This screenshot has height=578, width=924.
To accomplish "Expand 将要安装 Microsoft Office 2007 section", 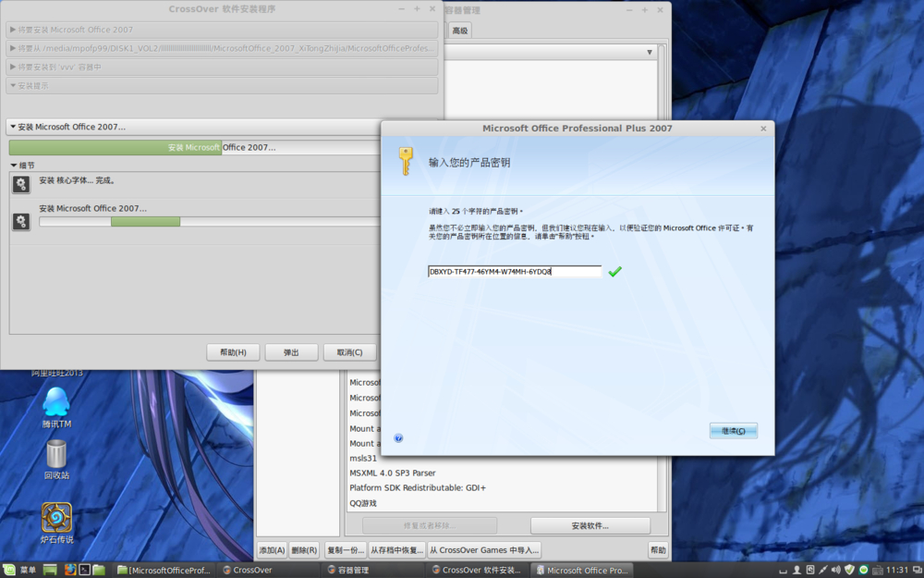I will coord(222,30).
